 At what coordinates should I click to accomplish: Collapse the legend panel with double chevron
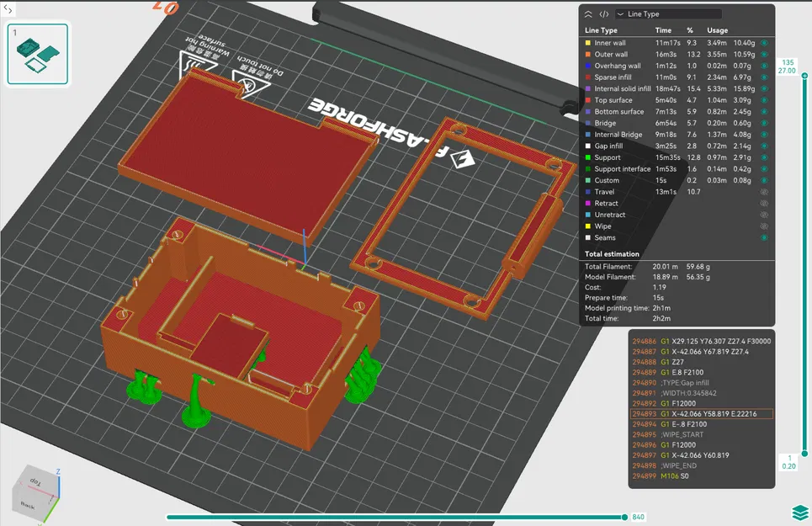[588, 14]
